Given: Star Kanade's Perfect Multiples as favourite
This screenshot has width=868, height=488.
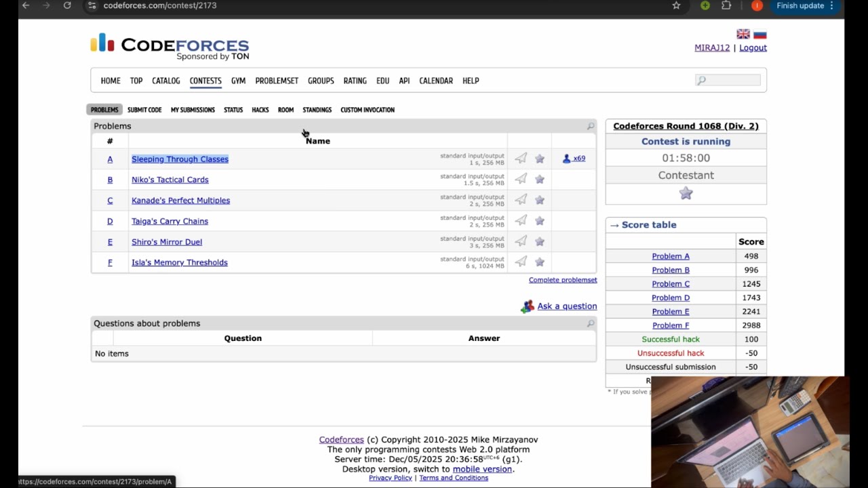Looking at the screenshot, I should (540, 200).
